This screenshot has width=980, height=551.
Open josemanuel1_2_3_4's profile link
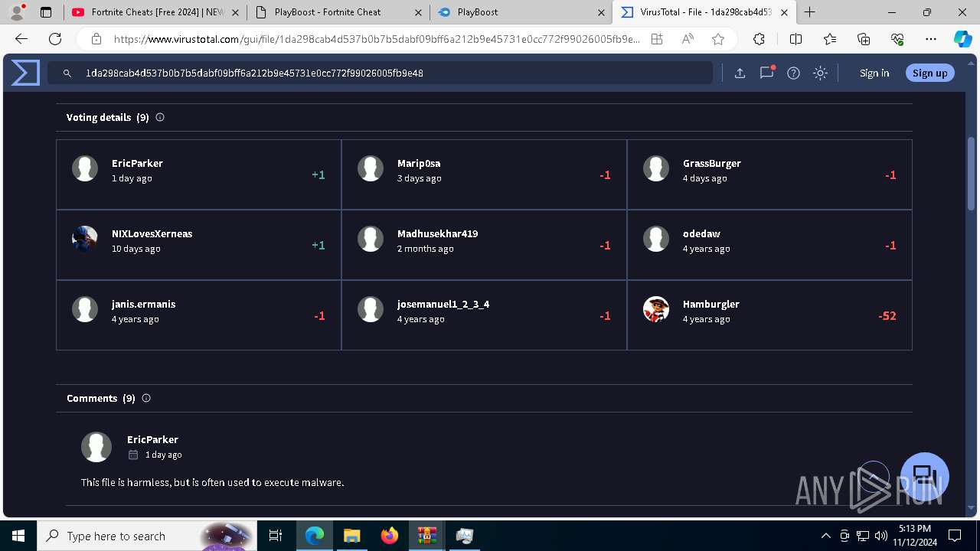coord(443,304)
